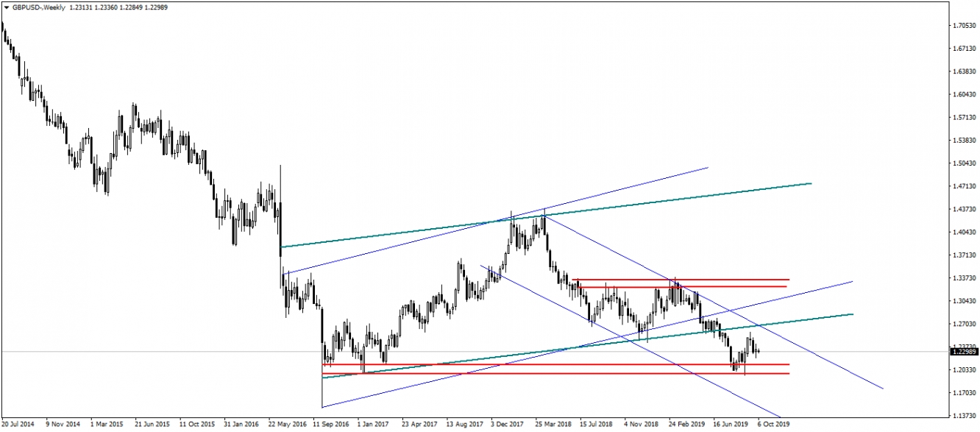Click price axis label 1.63830
The height and width of the screenshot is (432, 980).
point(963,71)
